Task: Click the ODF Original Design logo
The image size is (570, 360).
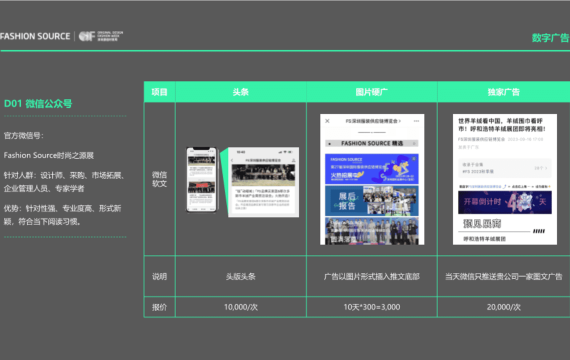Action: (x=101, y=36)
